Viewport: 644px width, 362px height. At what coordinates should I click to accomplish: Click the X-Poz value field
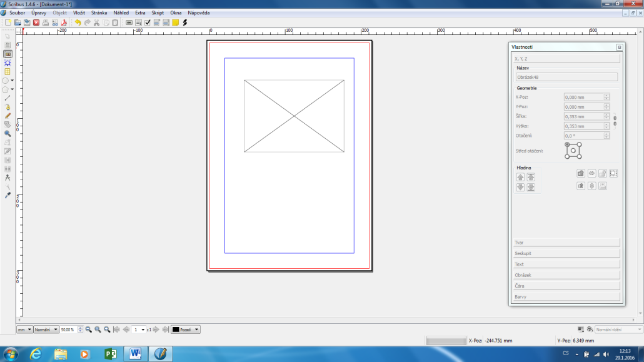pos(583,98)
